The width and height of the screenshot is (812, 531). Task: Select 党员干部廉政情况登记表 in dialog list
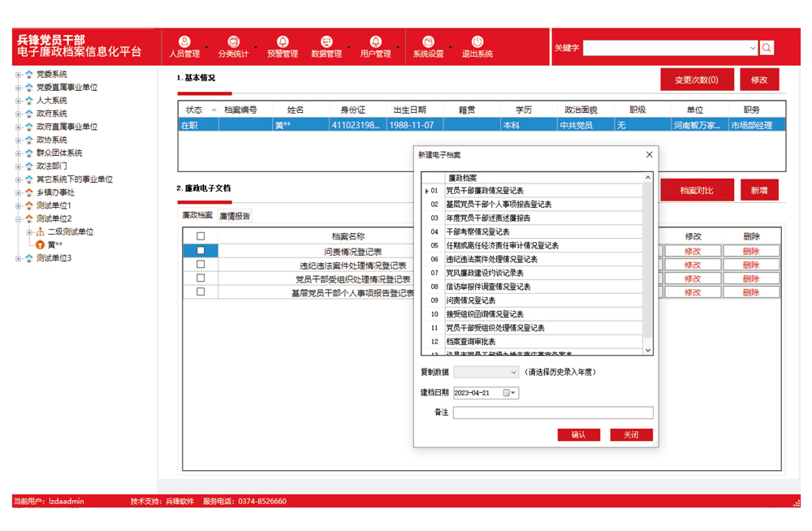[x=543, y=191]
